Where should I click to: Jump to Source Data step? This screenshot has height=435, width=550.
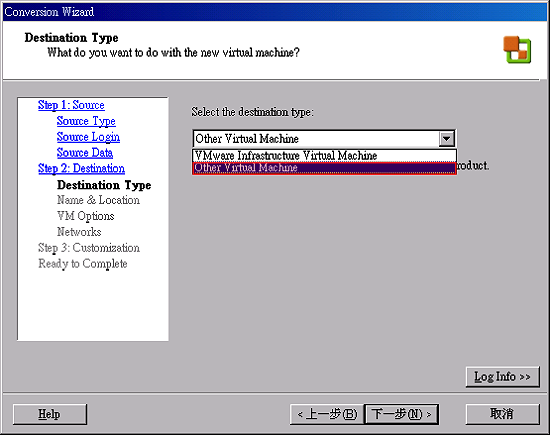85,153
